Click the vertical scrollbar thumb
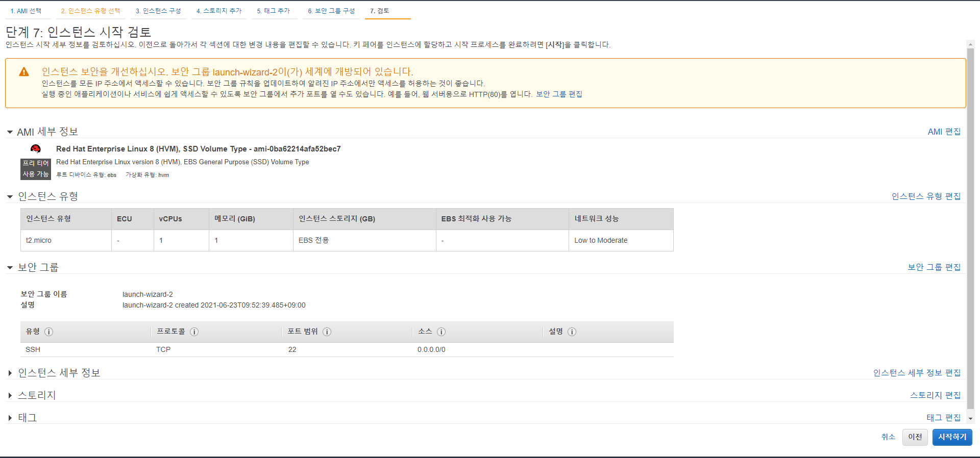 coord(970,228)
